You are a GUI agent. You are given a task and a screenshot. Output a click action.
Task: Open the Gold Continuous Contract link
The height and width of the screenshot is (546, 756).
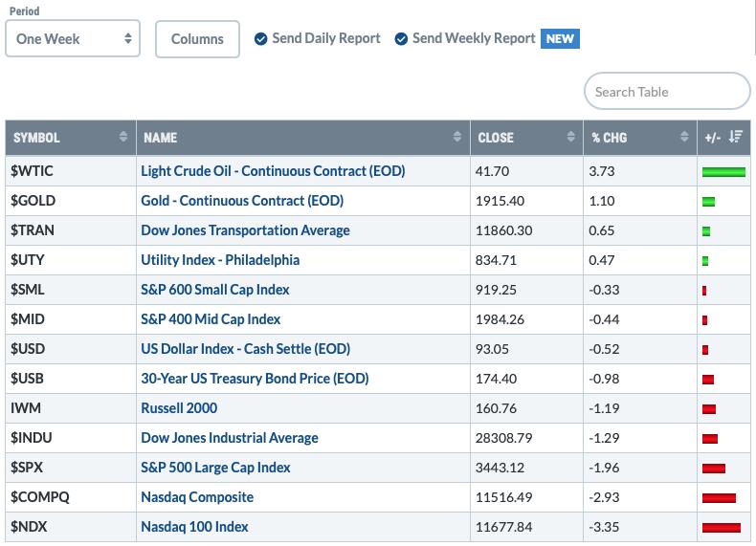(242, 201)
